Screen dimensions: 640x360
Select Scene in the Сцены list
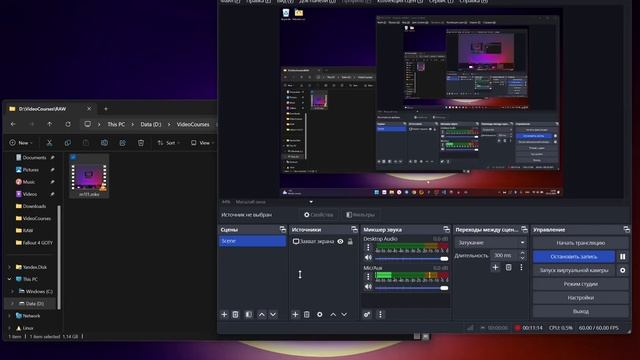[x=252, y=241]
